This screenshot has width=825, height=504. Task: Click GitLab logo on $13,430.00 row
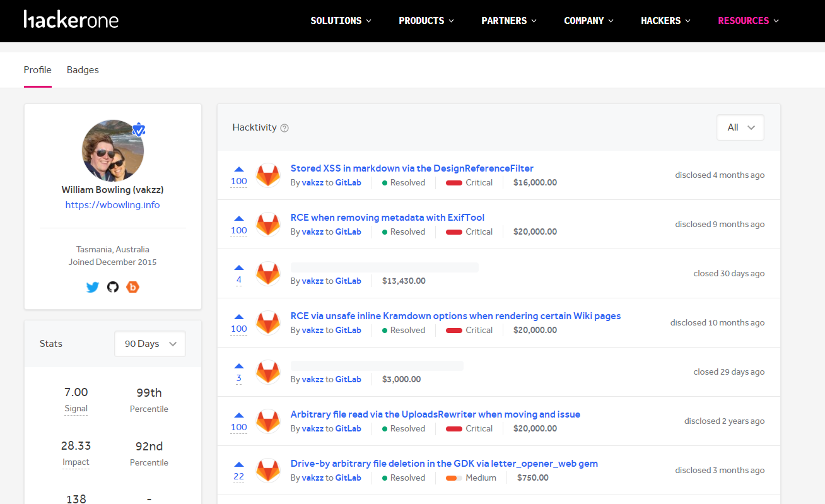(x=268, y=274)
